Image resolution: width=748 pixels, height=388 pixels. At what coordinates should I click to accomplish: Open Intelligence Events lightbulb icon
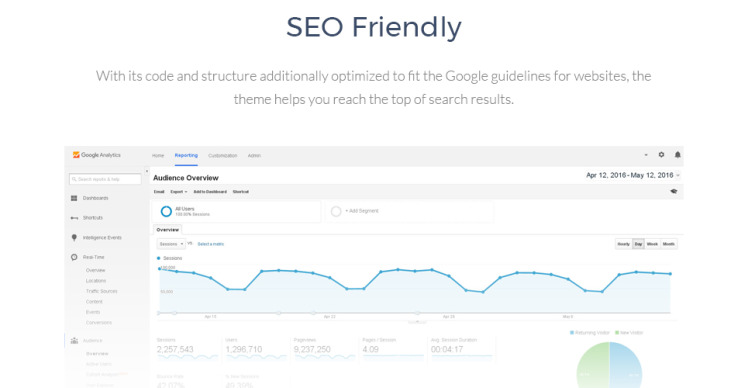pos(74,238)
